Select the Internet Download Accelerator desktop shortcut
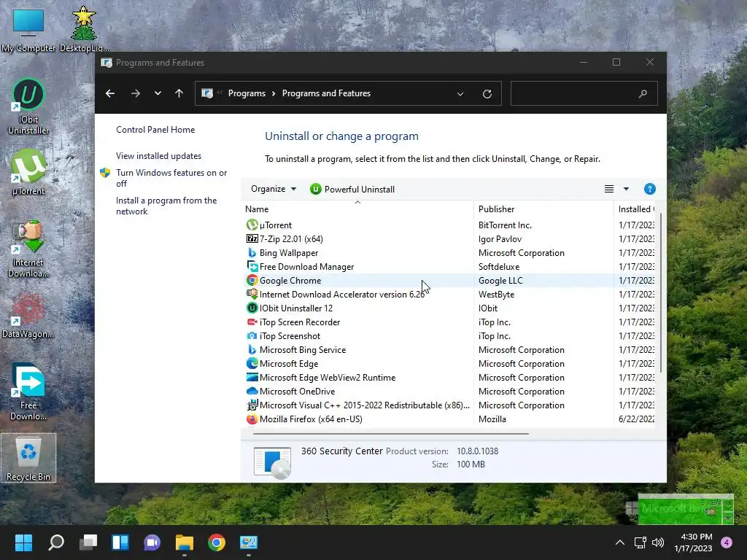This screenshot has height=560, width=747. point(28,249)
